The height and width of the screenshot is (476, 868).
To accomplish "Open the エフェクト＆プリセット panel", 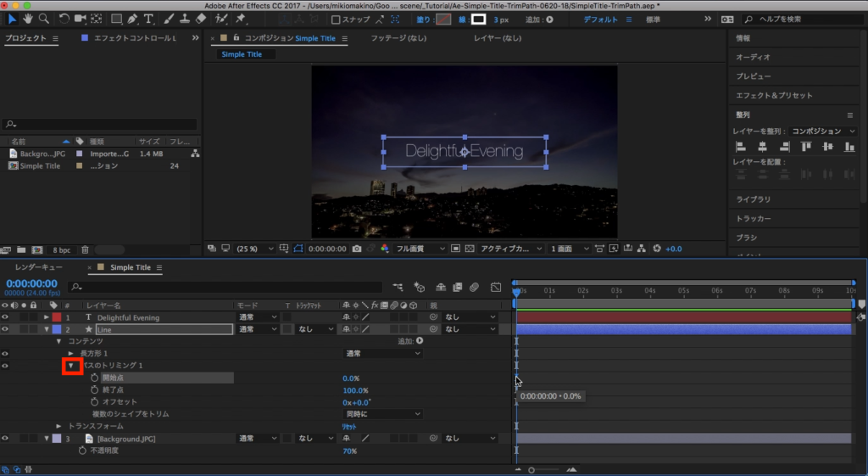I will pyautogui.click(x=774, y=96).
